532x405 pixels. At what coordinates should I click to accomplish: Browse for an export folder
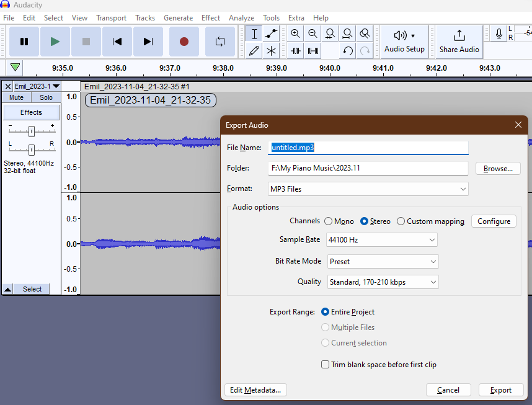click(498, 169)
